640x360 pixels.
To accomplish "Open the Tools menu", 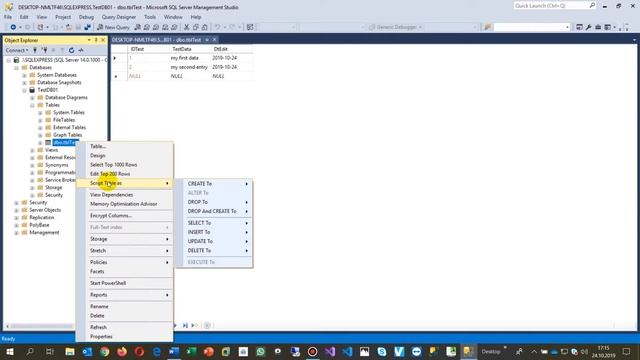I will pyautogui.click(x=150, y=17).
